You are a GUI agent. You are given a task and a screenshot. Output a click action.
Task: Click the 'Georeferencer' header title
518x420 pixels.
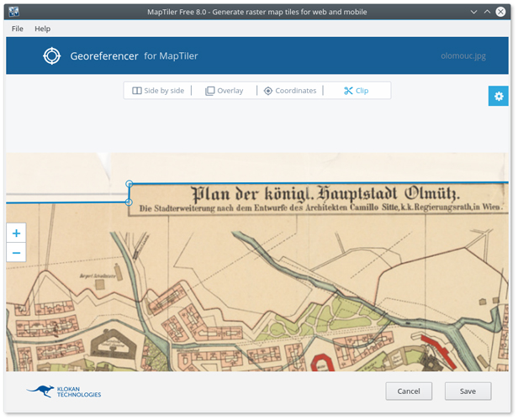pyautogui.click(x=104, y=56)
